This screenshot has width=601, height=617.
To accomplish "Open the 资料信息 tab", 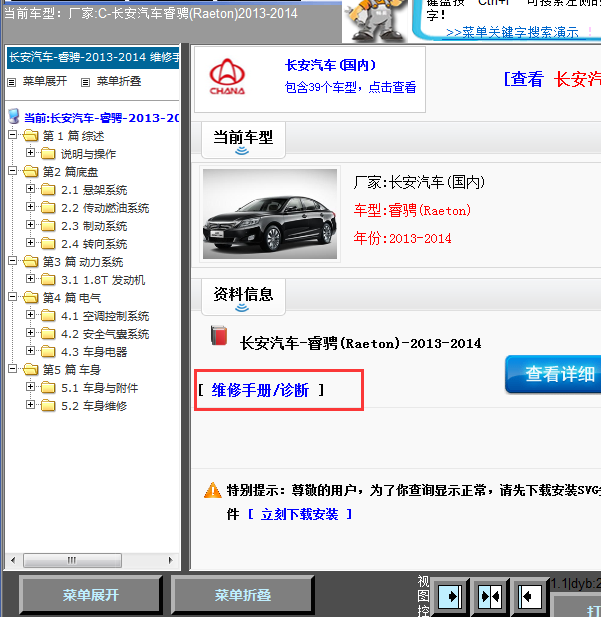I will [243, 297].
